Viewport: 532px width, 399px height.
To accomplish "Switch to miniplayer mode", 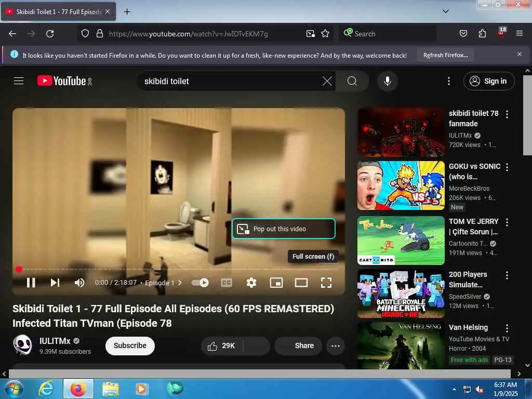I will (x=276, y=283).
